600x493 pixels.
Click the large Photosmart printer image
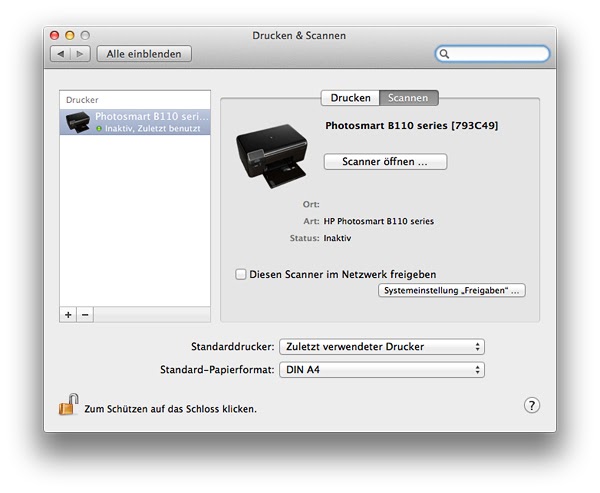(272, 156)
